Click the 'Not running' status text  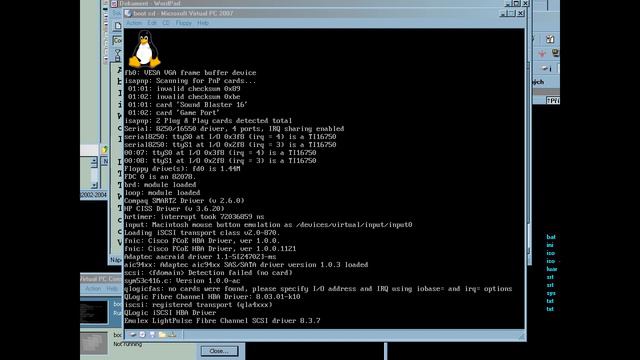pyautogui.click(x=128, y=344)
